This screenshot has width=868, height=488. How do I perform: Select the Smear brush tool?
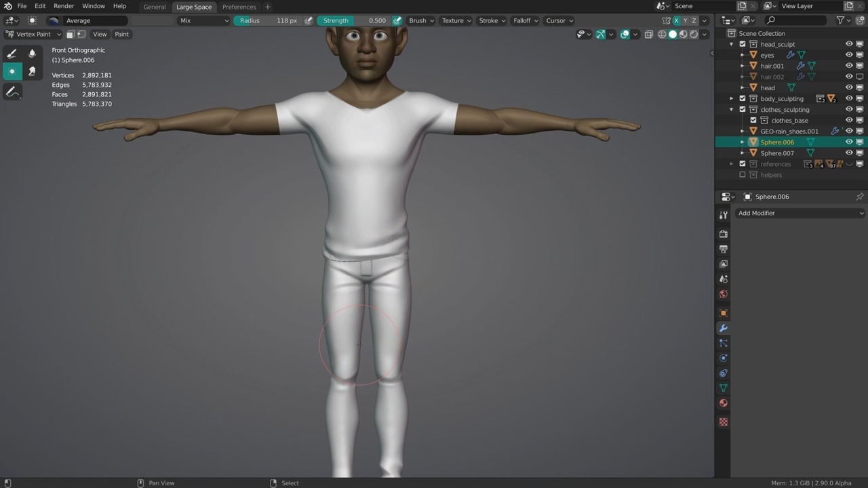[x=32, y=71]
